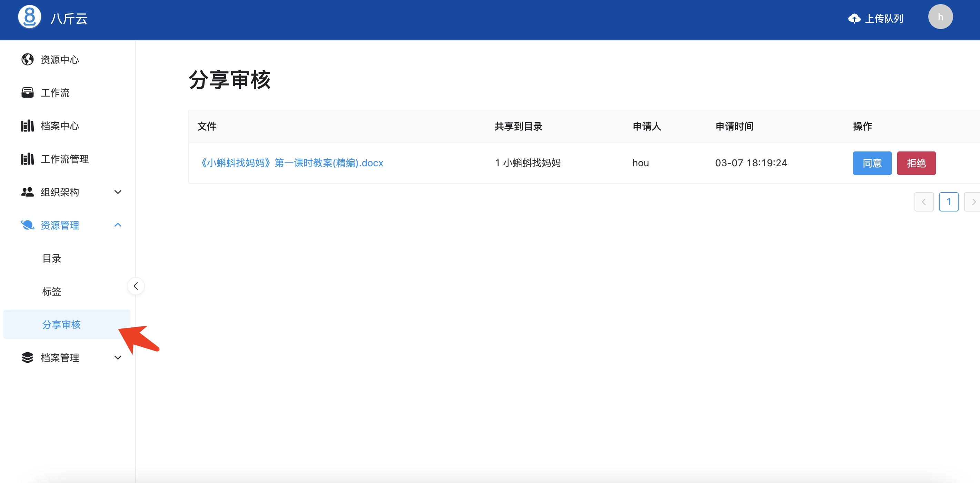Click the inbox icon beside 工作流
The height and width of the screenshot is (483, 980).
[x=27, y=92]
